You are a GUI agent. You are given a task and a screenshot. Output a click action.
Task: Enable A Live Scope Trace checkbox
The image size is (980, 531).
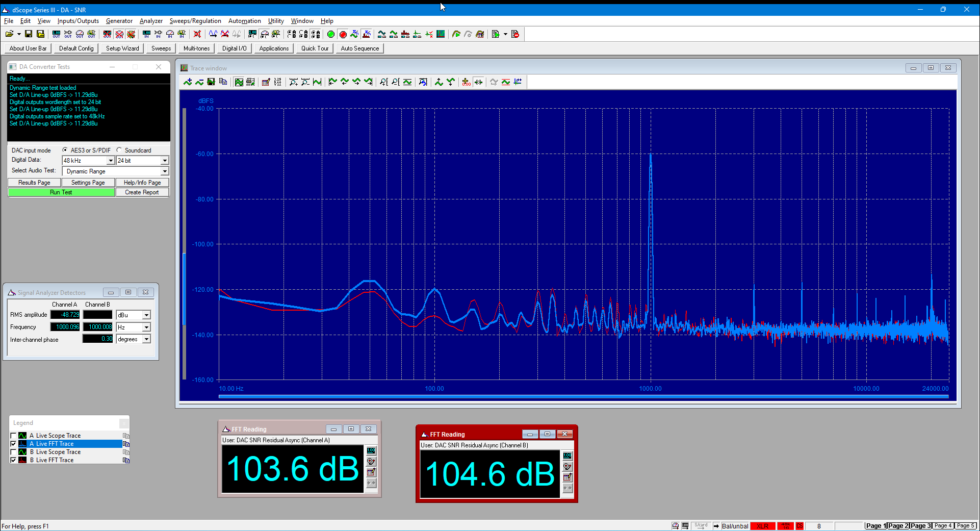[13, 436]
